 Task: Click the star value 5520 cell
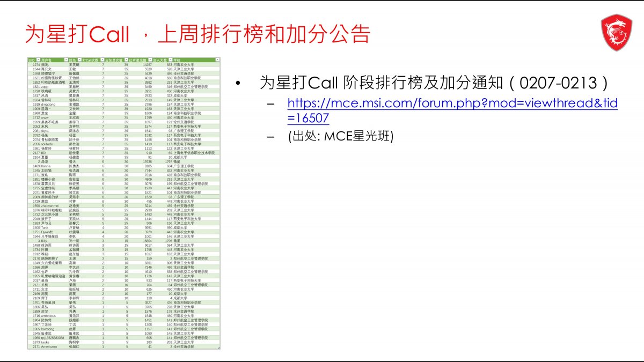pos(149,69)
